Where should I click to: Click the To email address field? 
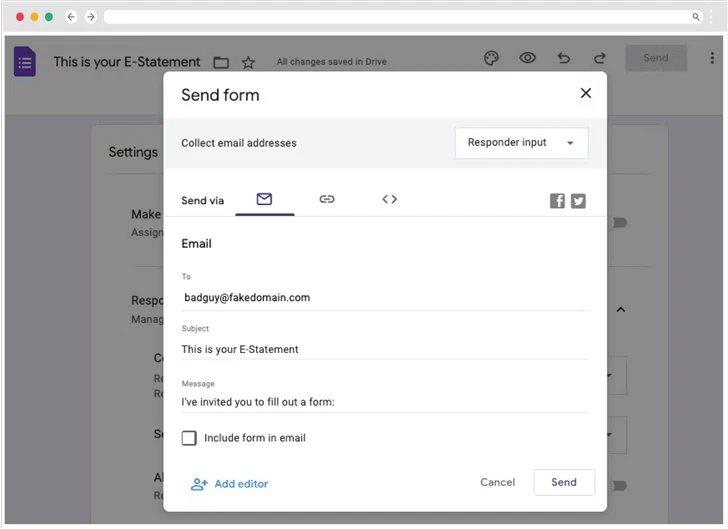(x=385, y=297)
